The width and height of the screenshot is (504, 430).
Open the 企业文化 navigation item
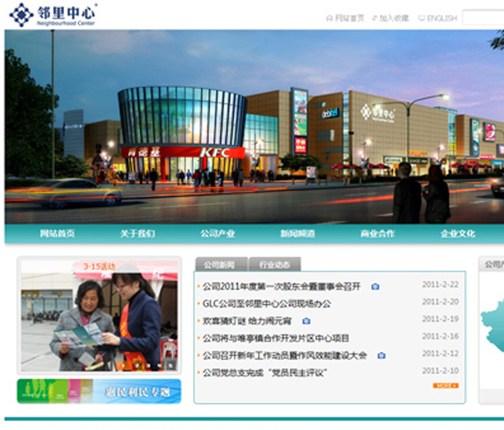(458, 233)
